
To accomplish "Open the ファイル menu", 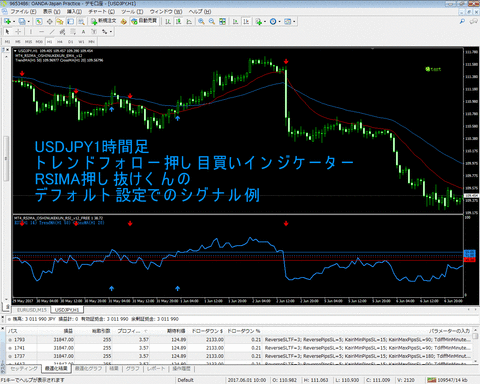I will [23, 12].
